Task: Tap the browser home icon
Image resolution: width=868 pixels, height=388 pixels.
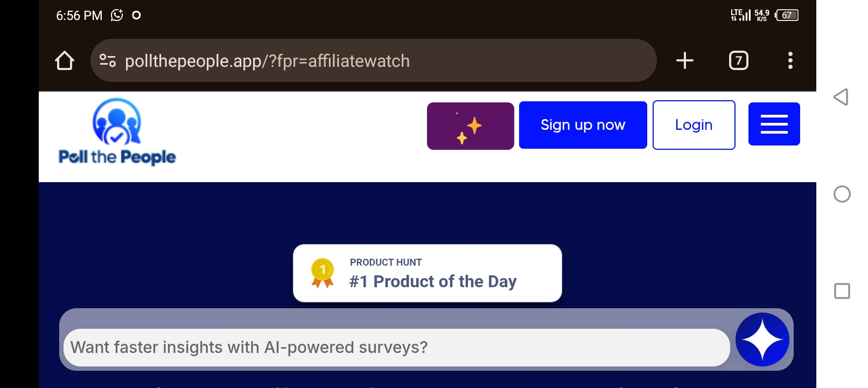Action: pyautogui.click(x=65, y=60)
